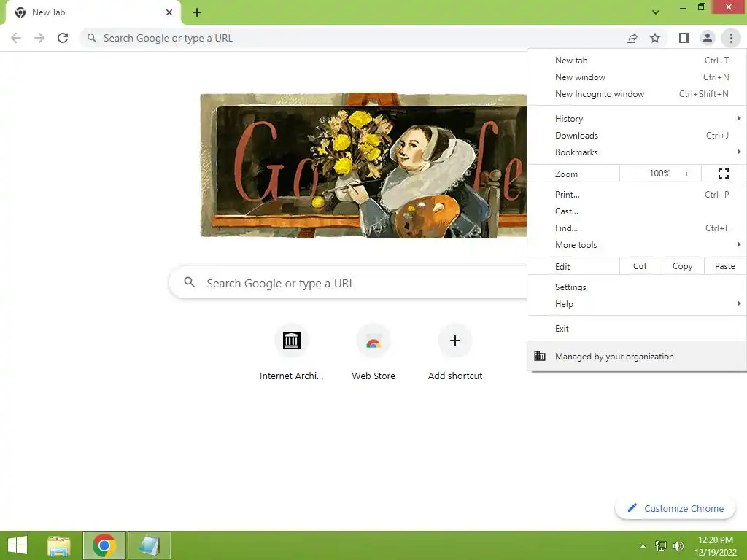Choose Find... from the menu
Viewport: 747px width, 560px height.
point(637,227)
